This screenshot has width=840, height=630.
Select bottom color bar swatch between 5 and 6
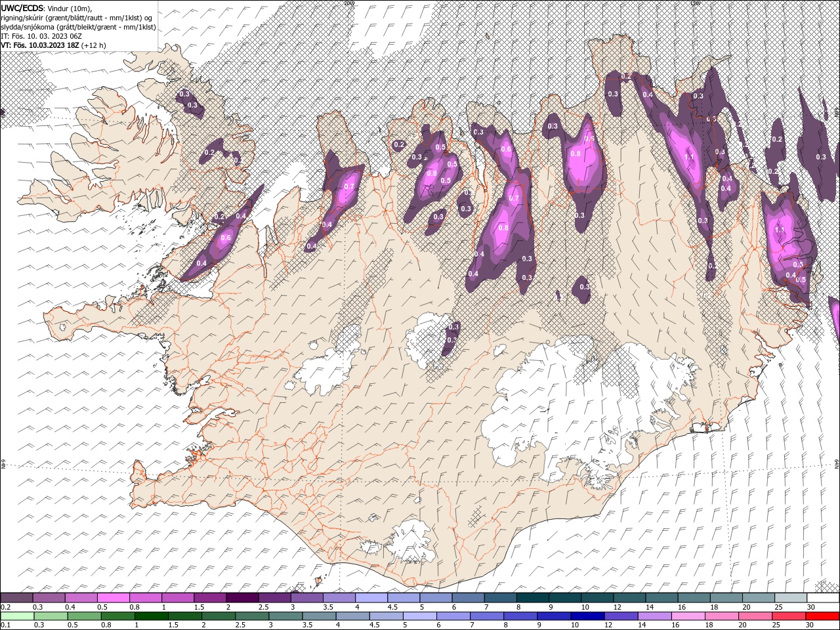click(x=420, y=616)
